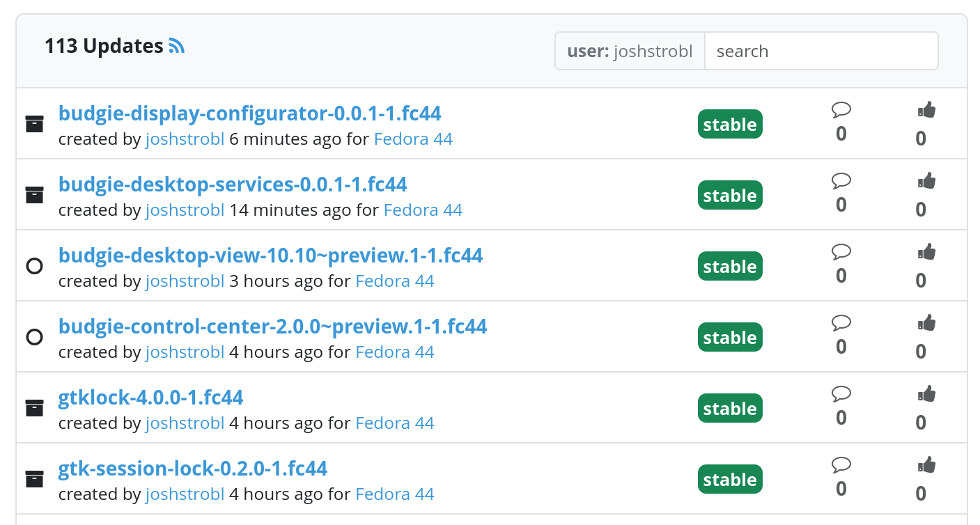Open budgie-desktop-view-10.10~preview.1-1.fc44 update

point(270,255)
